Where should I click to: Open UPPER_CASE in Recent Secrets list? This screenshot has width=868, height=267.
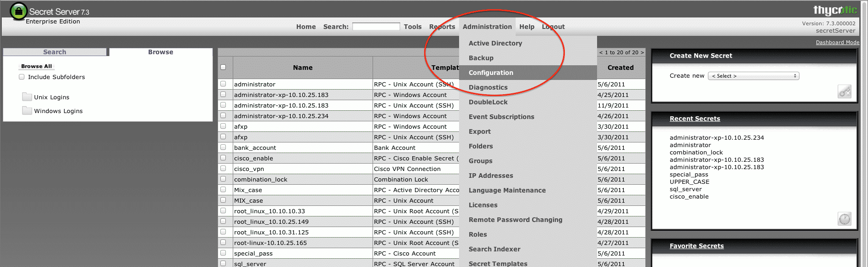[689, 182]
